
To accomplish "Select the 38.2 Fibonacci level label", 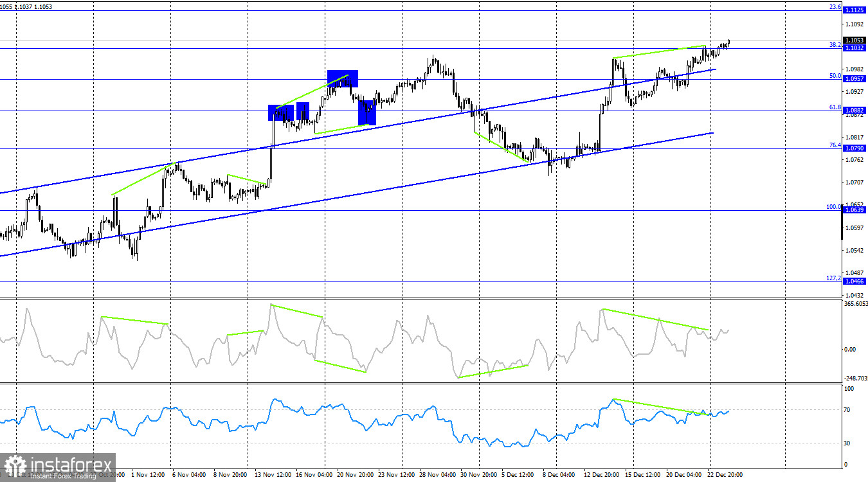I will (835, 45).
